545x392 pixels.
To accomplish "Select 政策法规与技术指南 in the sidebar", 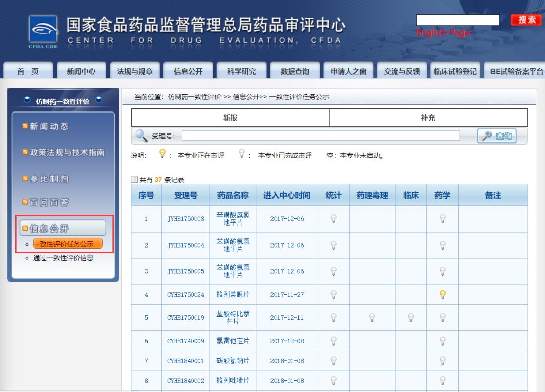I will click(x=67, y=152).
